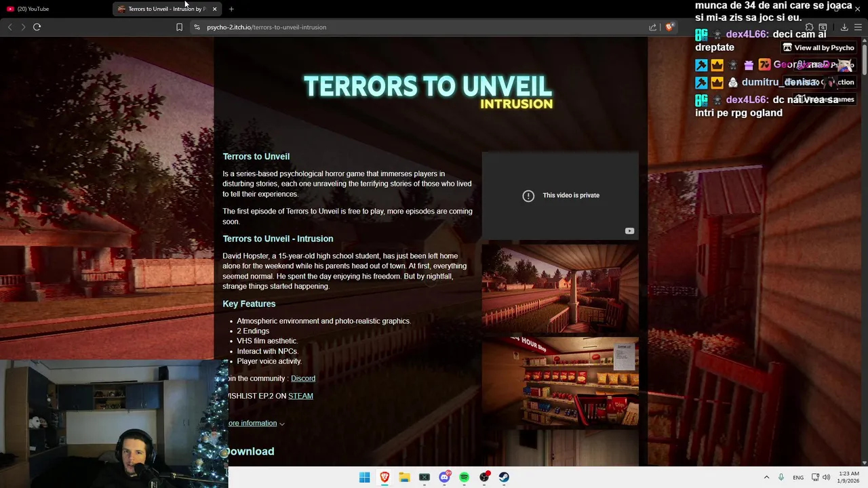Click View all by Psycho button
This screenshot has height=488, width=868.
pyautogui.click(x=818, y=47)
